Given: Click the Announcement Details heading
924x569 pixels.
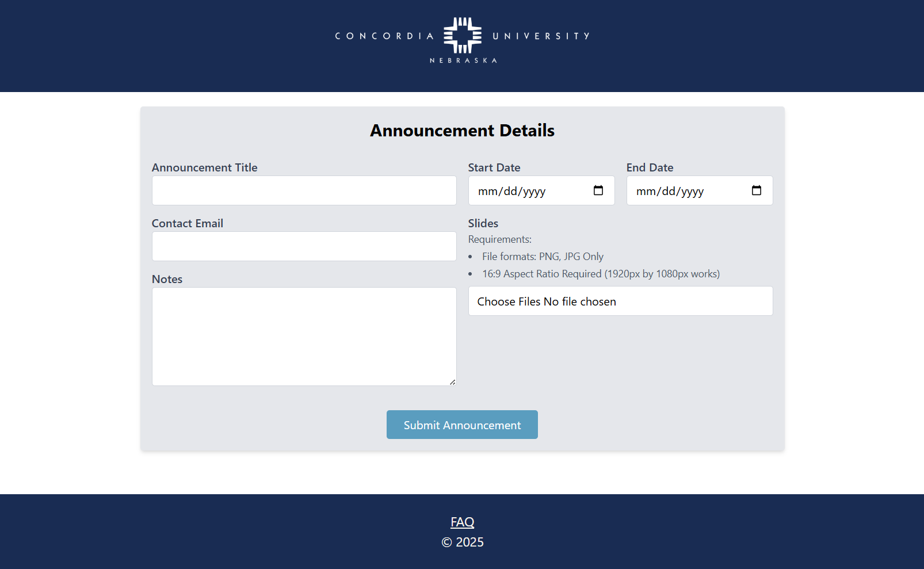Looking at the screenshot, I should [x=462, y=131].
